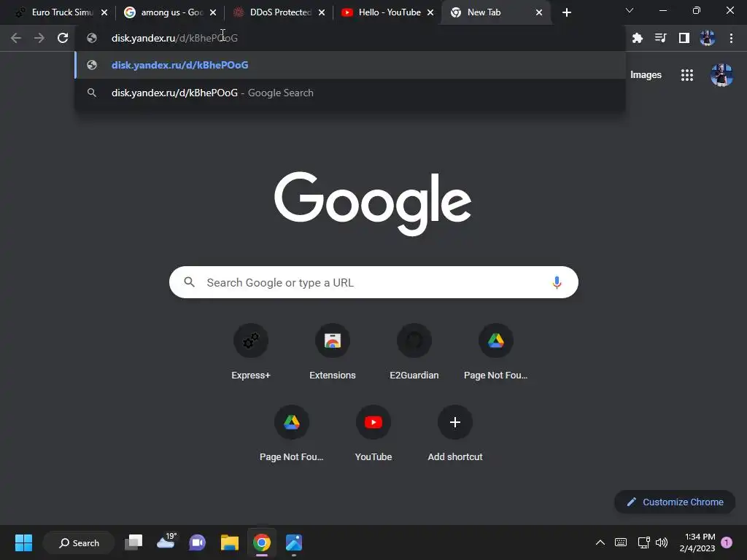Open Google account avatar on page
Viewport: 747px width, 560px height.
point(721,75)
